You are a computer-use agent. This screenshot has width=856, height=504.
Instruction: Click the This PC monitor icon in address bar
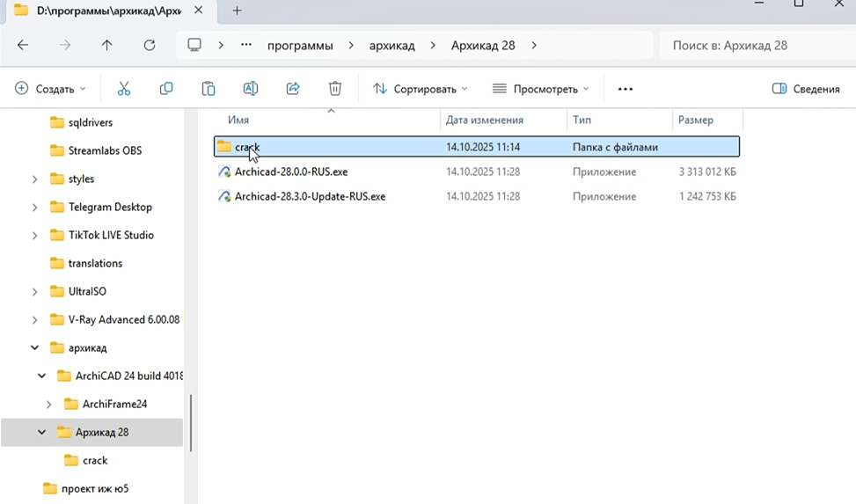194,46
